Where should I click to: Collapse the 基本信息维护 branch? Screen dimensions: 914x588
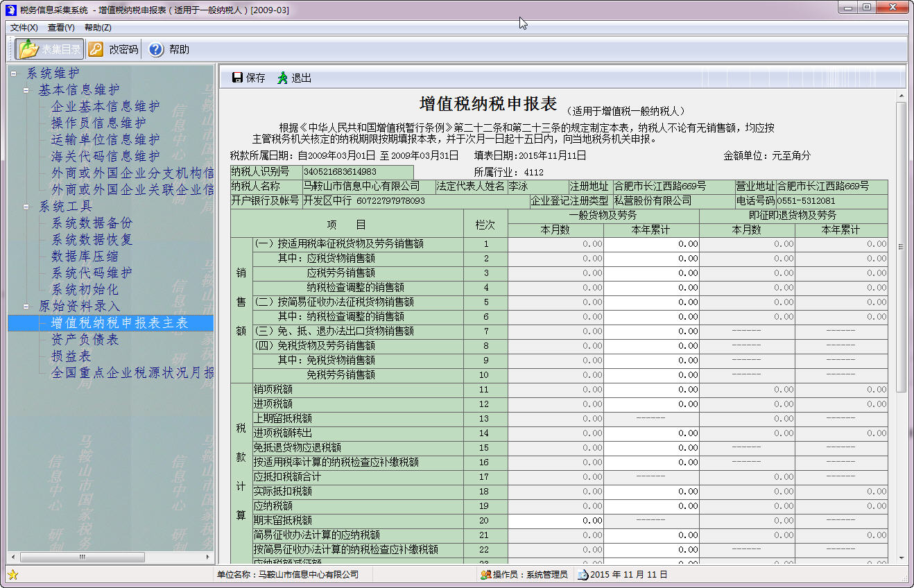click(x=26, y=89)
